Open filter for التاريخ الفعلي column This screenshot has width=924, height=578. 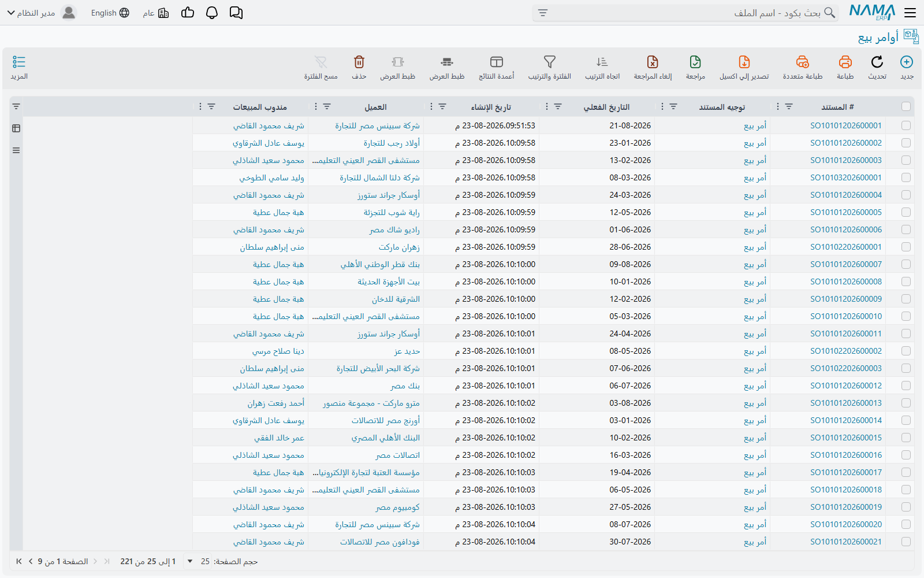coord(558,106)
